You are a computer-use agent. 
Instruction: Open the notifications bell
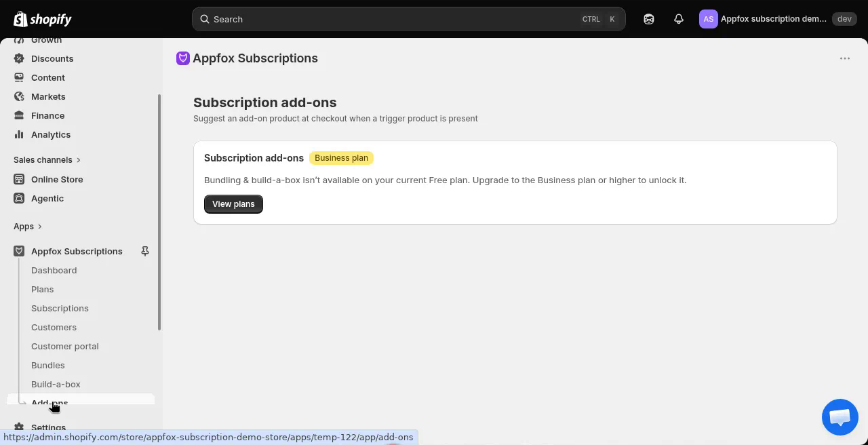pos(679,19)
